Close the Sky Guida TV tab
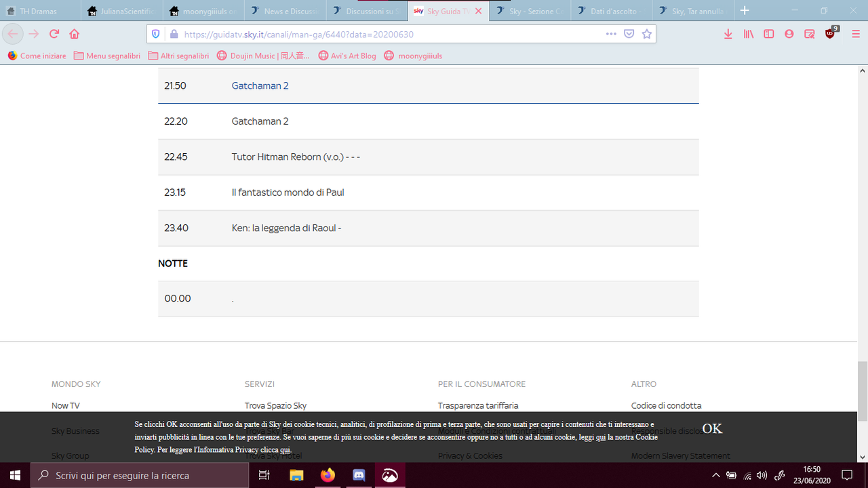This screenshot has width=868, height=488. pos(479,12)
